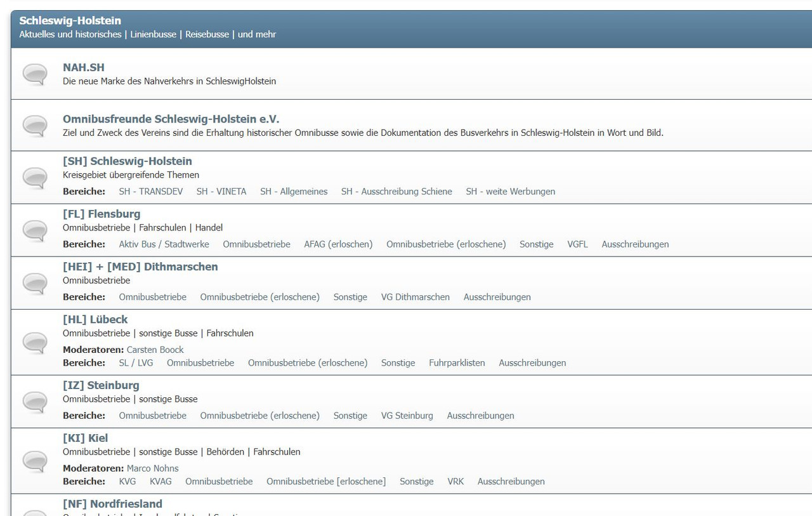Open the [NF] Nordfriesland forum
Screen dimensions: 812x516
(113, 504)
